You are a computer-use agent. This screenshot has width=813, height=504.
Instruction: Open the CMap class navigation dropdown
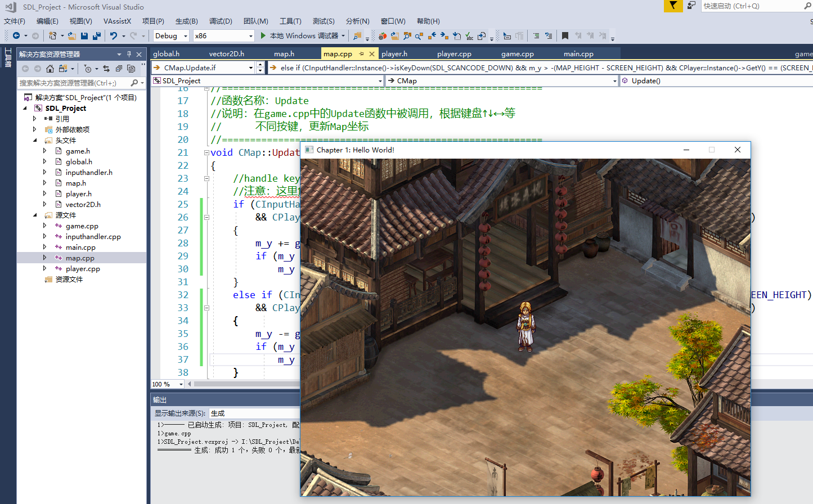[x=502, y=81]
